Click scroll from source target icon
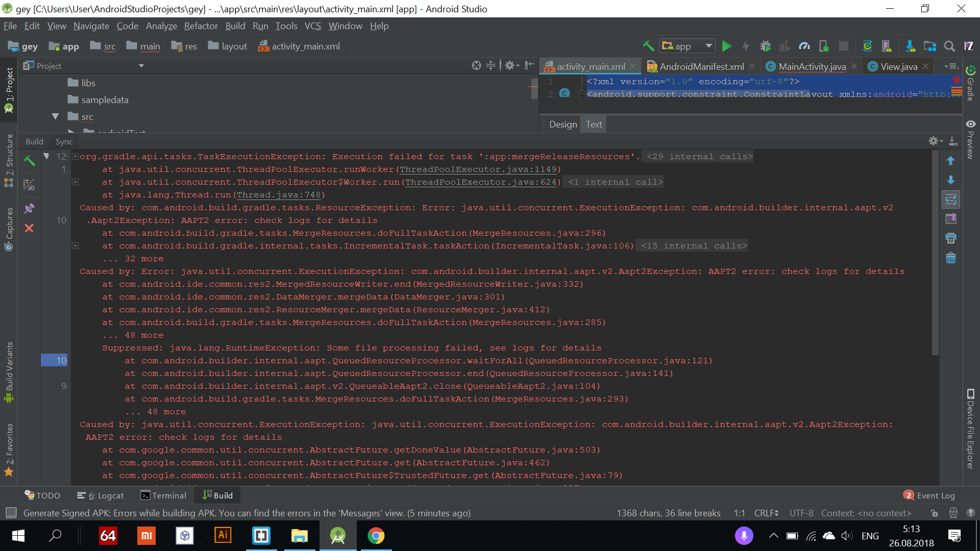This screenshot has width=980, height=551. [476, 65]
